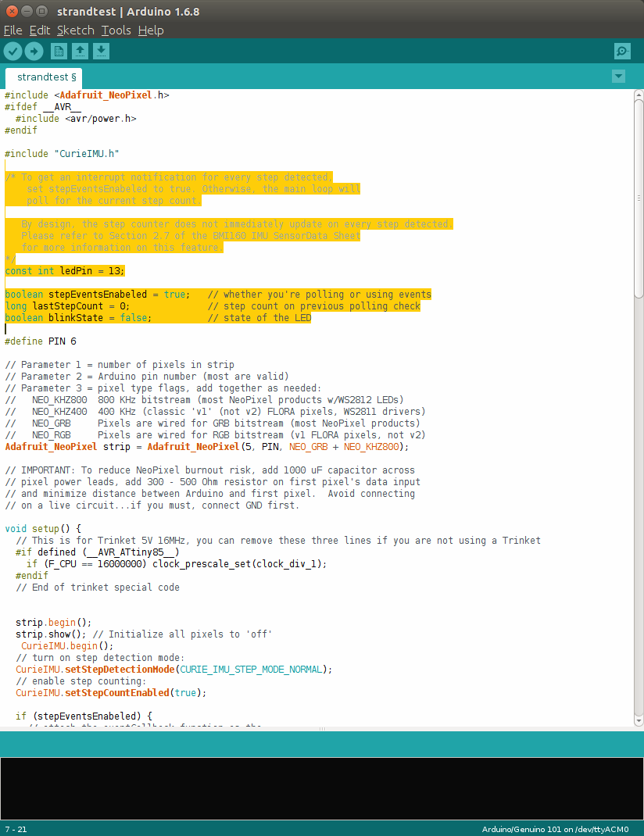Save the sketch with the Save icon
This screenshot has width=644, height=836.
pos(102,52)
